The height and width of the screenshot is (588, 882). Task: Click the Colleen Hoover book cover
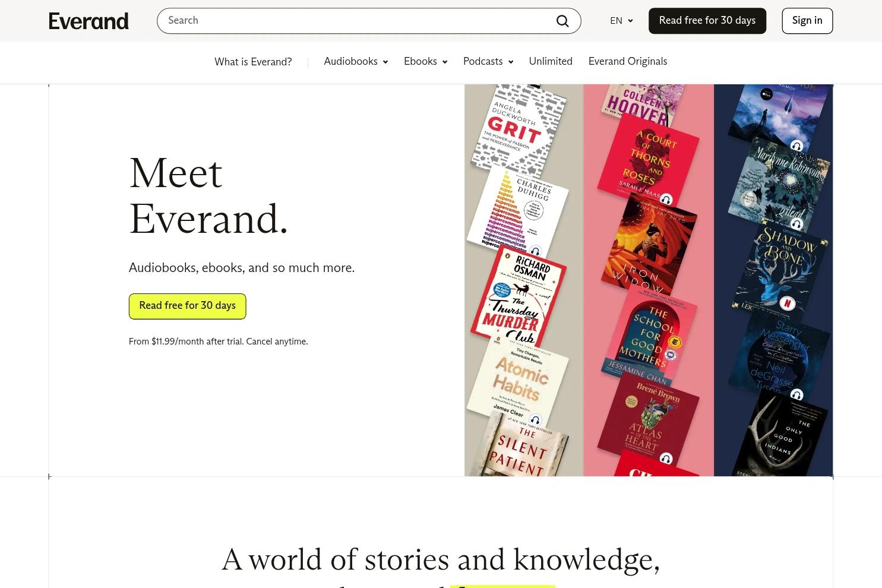pyautogui.click(x=642, y=105)
